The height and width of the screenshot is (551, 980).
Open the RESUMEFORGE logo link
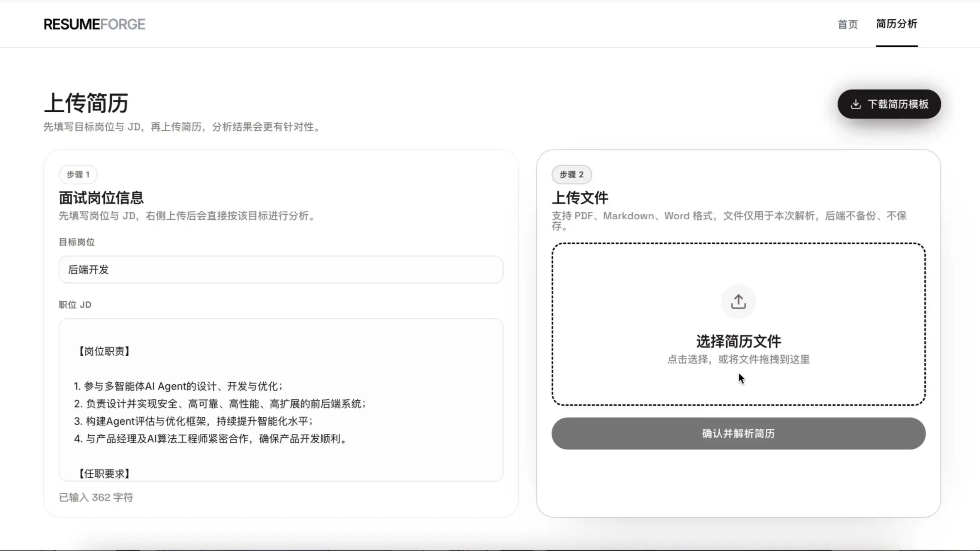click(94, 24)
